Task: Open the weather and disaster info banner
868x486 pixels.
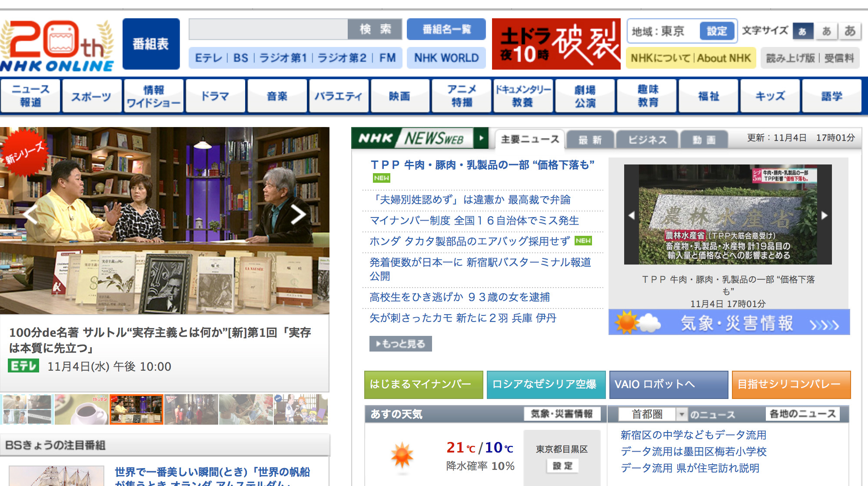Action: point(729,323)
